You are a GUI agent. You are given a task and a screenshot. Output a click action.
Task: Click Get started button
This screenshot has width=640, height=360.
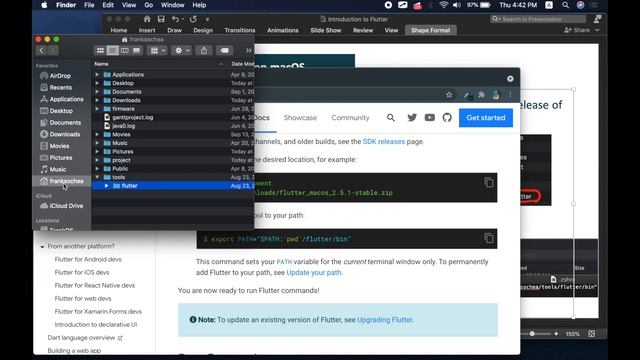[486, 118]
